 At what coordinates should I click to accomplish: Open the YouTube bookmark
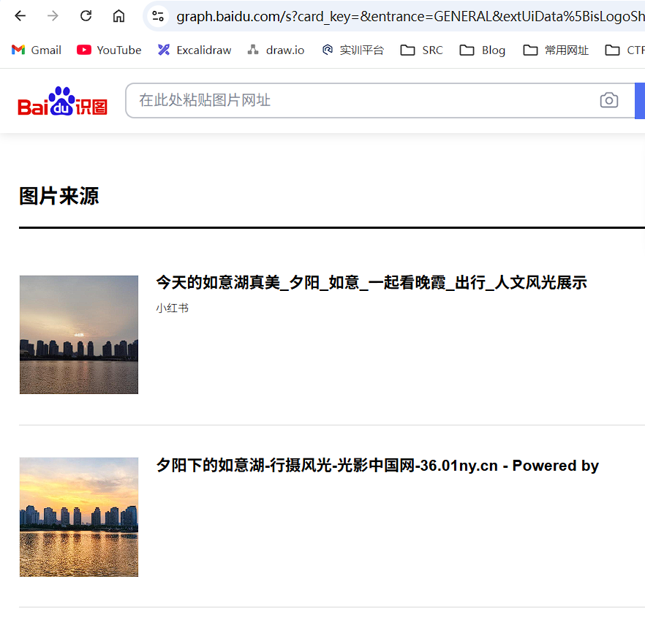click(x=109, y=50)
